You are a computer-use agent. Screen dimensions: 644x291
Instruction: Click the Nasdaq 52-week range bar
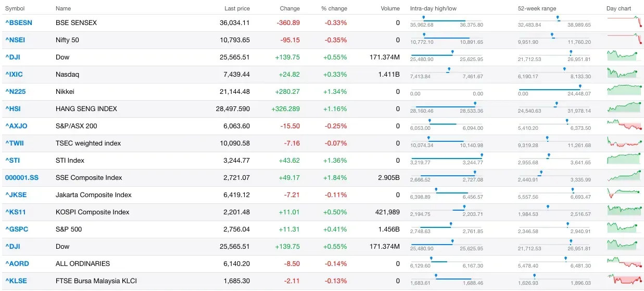pyautogui.click(x=554, y=71)
